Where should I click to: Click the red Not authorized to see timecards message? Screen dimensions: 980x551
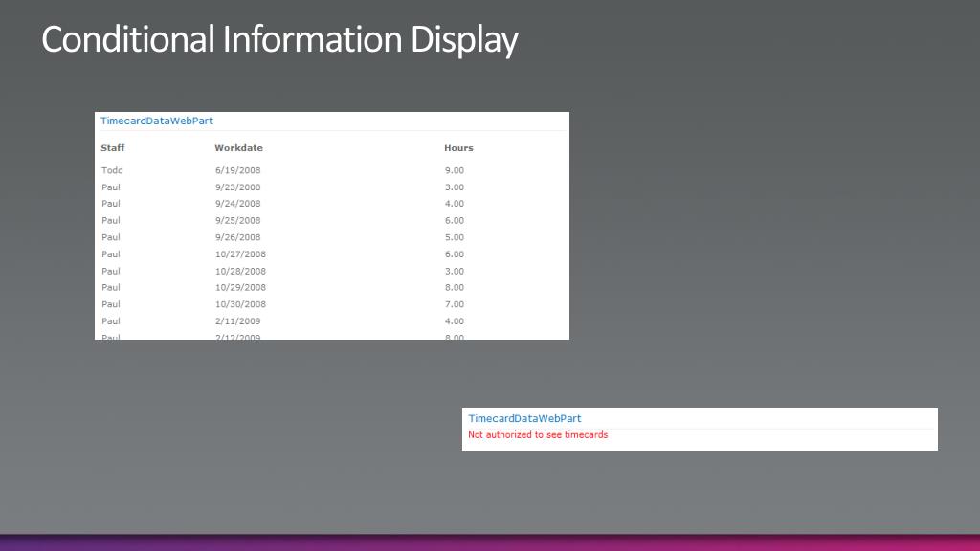[538, 435]
